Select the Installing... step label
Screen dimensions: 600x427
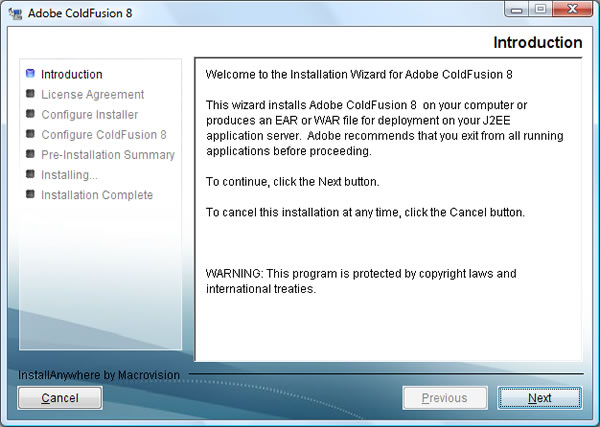coord(69,175)
